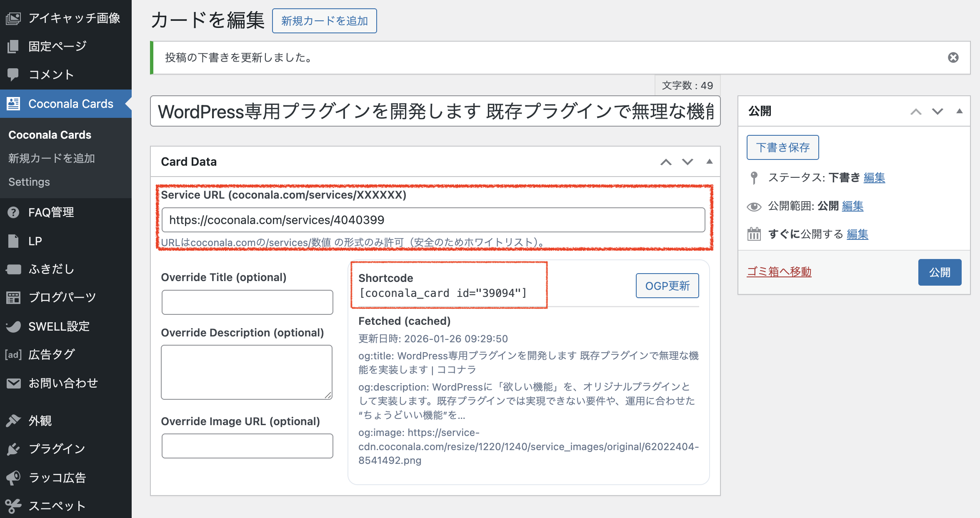This screenshot has width=980, height=518.
Task: Click 更新日時: 2026-01-26 09:29:50 text
Action: pos(433,339)
